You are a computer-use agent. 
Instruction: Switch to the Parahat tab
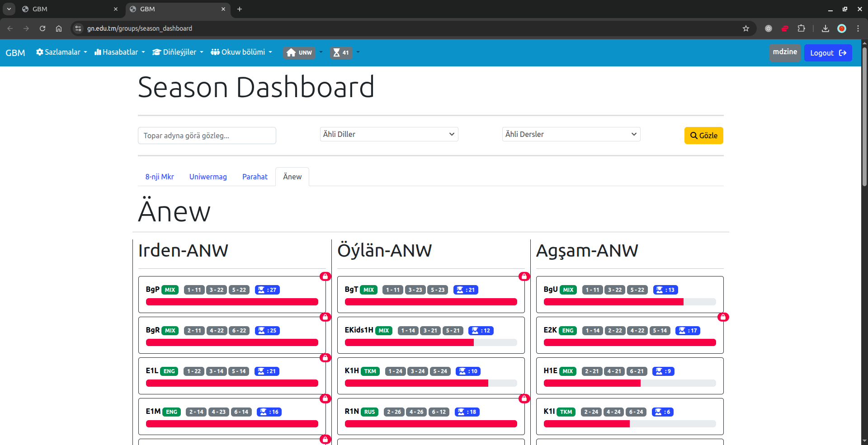click(255, 177)
